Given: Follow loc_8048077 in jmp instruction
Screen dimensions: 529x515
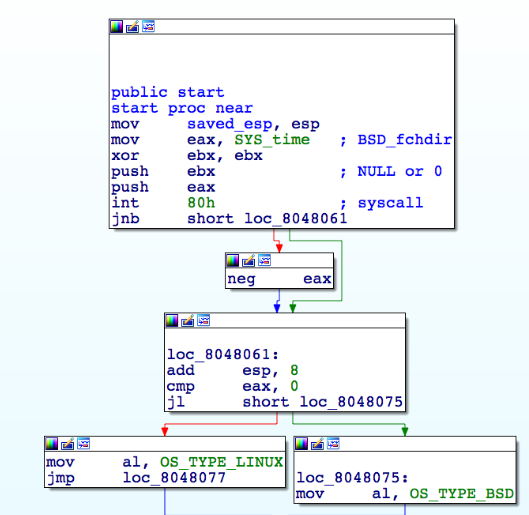Looking at the screenshot, I should (174, 478).
